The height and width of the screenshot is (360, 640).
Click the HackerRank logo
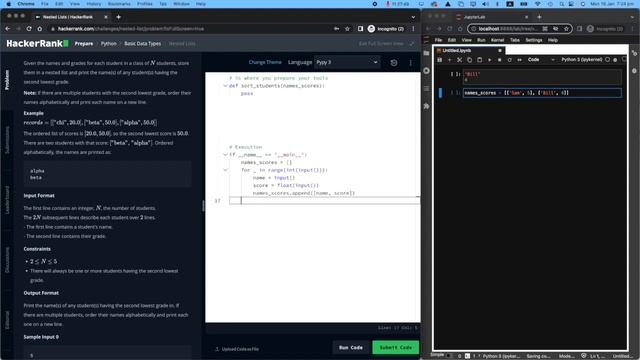pos(37,43)
